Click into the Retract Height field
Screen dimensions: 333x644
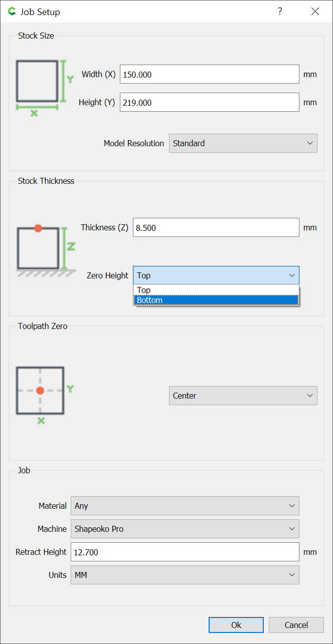click(185, 552)
